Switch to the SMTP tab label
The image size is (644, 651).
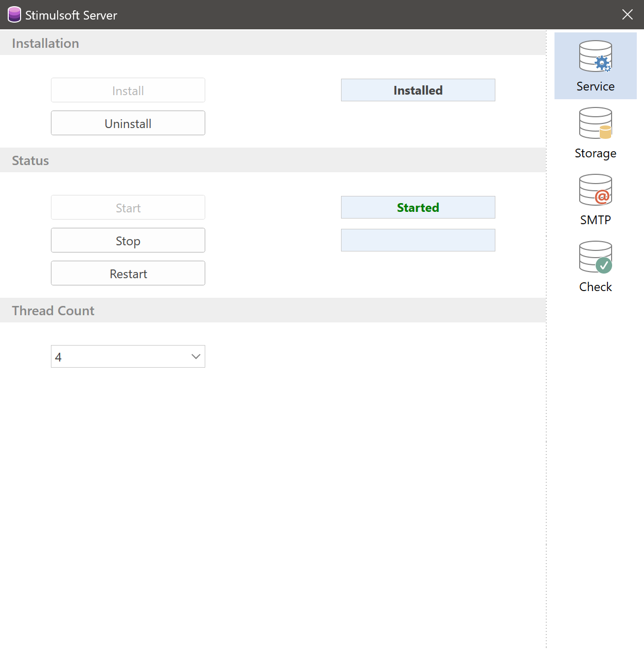(595, 220)
